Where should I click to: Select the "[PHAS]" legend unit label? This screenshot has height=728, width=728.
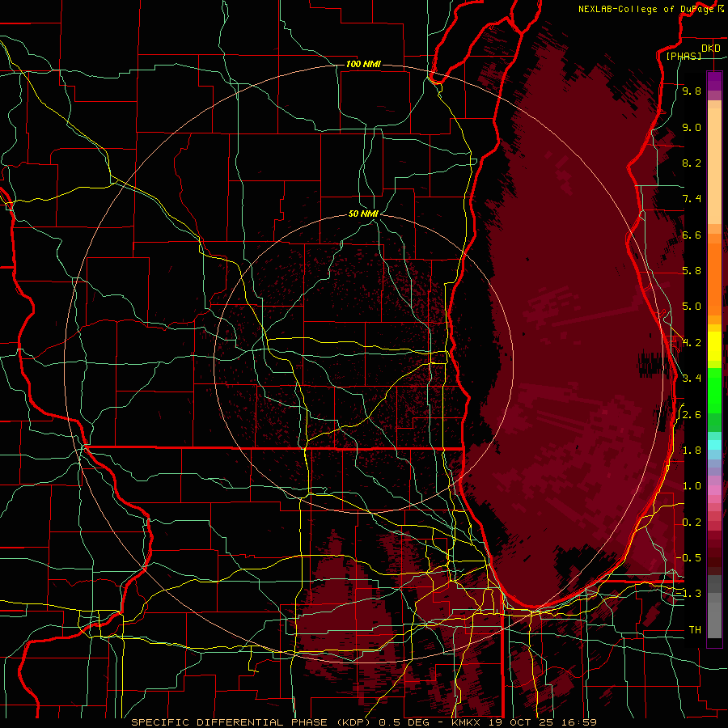[x=684, y=56]
